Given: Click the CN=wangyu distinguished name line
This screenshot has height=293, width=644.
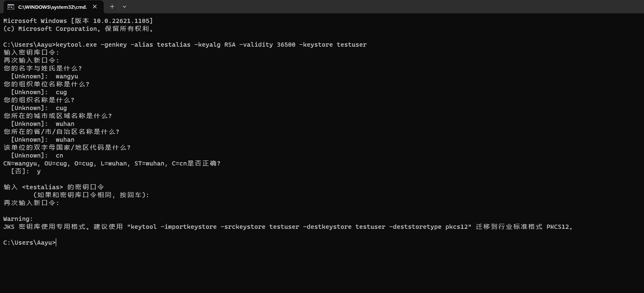Looking at the screenshot, I should [x=112, y=163].
